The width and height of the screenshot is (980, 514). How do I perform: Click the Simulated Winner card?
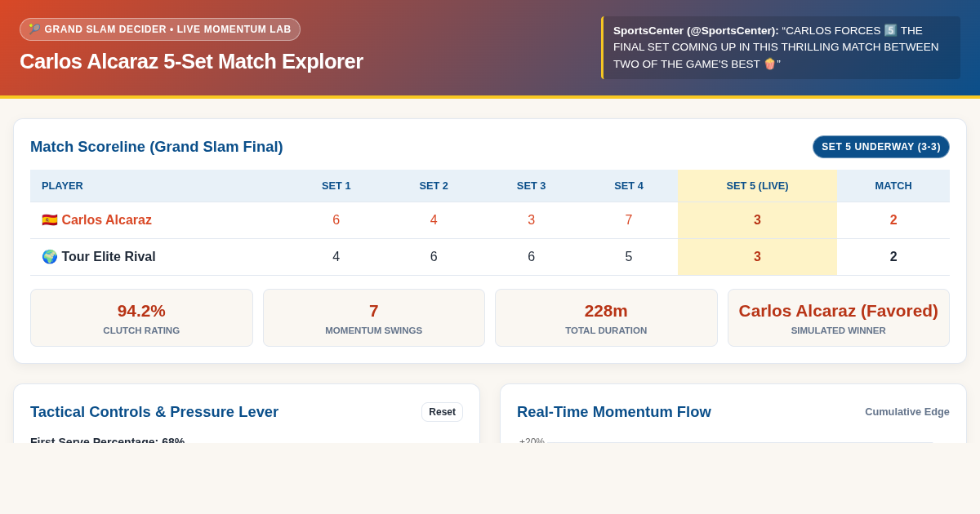coord(839,318)
